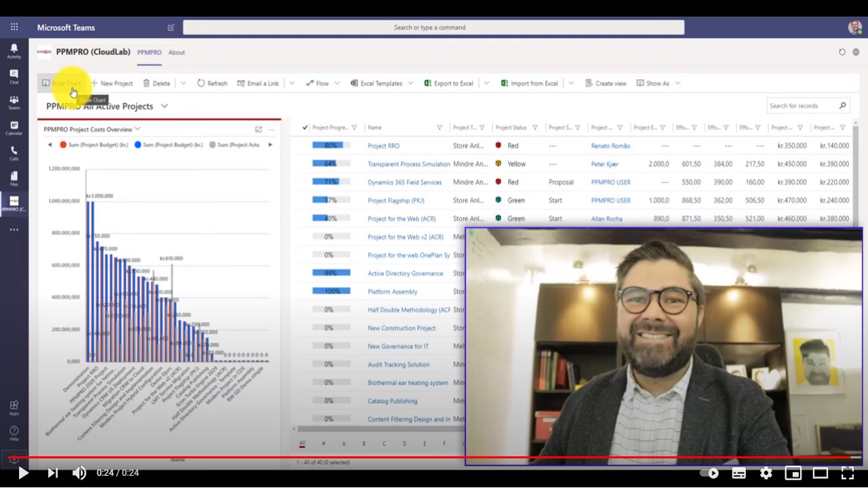Open the Teams app launcher grid
Screen dimensions: 868x488
coord(14,27)
